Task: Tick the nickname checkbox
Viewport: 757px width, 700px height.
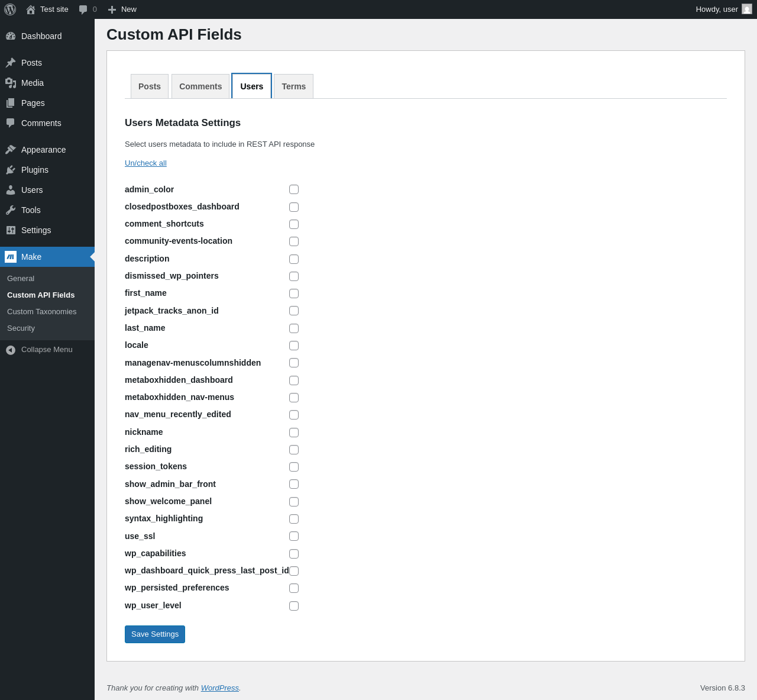Action: [x=294, y=433]
